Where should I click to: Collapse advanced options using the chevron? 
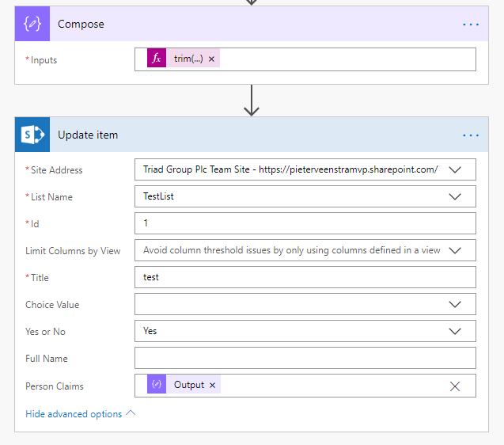tap(131, 413)
